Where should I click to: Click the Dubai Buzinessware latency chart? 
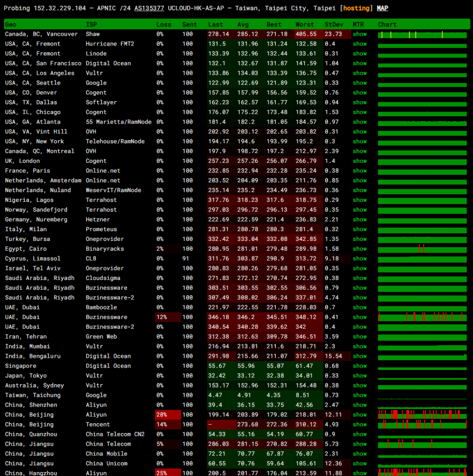point(422,317)
